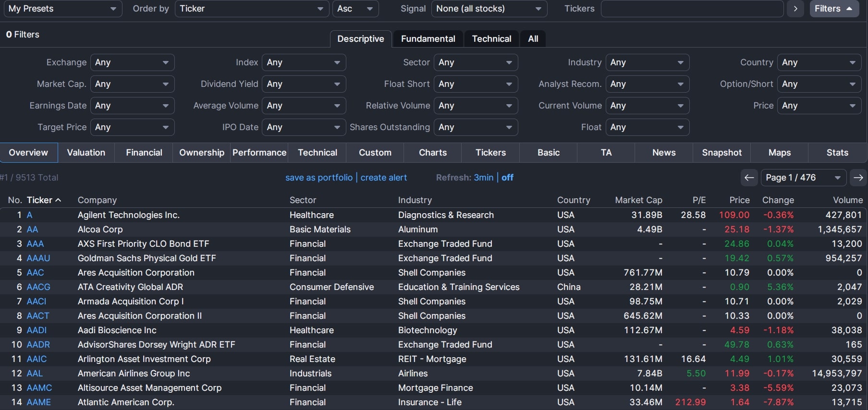Select the TA view tab
Screen dimensions: 868x410
[x=606, y=153]
